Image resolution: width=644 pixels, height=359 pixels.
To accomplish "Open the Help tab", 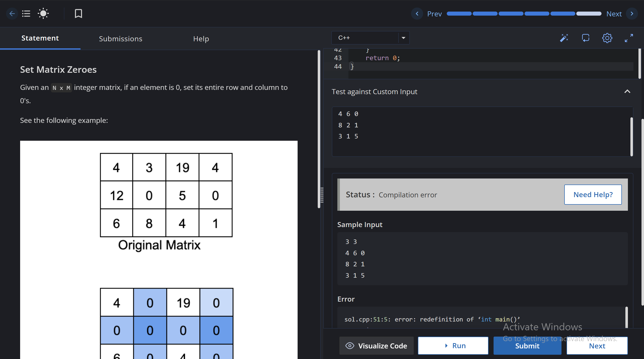I will [201, 39].
